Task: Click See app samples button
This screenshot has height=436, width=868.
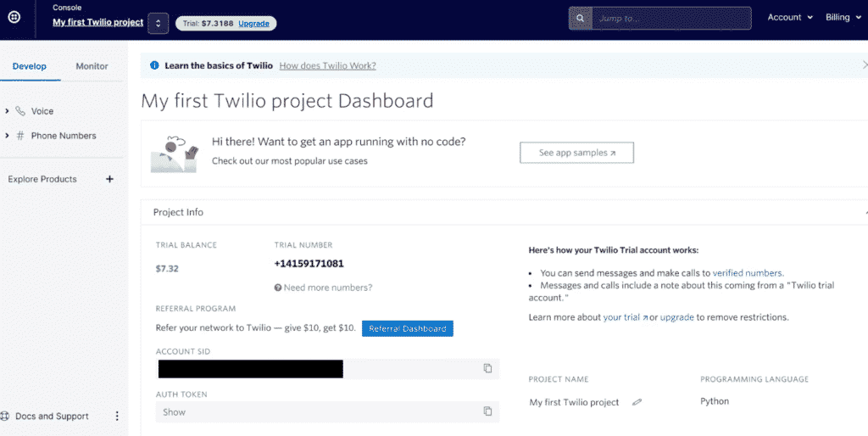Action: (576, 153)
